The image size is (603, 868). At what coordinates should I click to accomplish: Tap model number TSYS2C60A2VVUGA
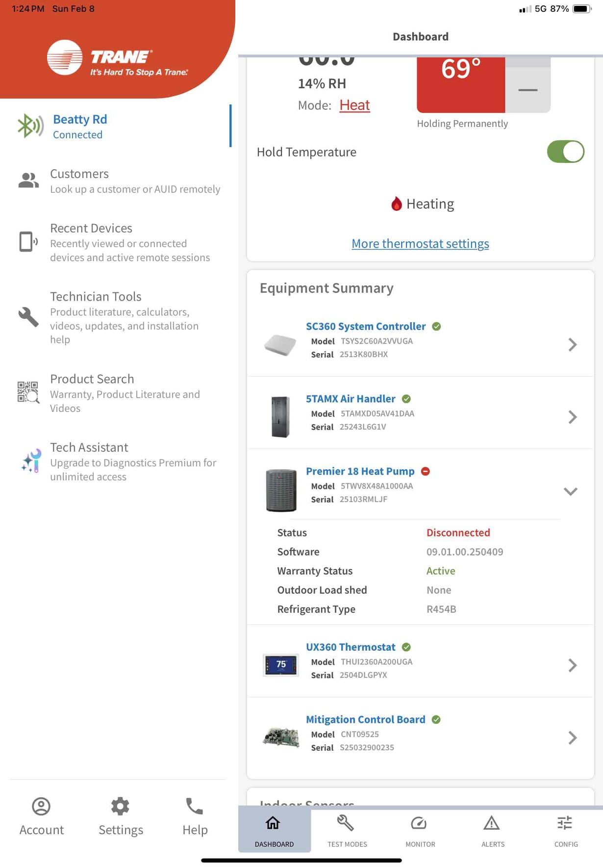click(x=377, y=341)
